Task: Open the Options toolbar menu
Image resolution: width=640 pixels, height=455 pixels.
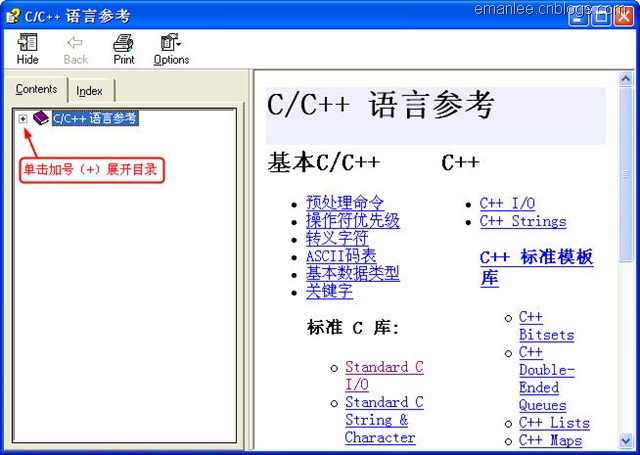Action: pyautogui.click(x=171, y=49)
